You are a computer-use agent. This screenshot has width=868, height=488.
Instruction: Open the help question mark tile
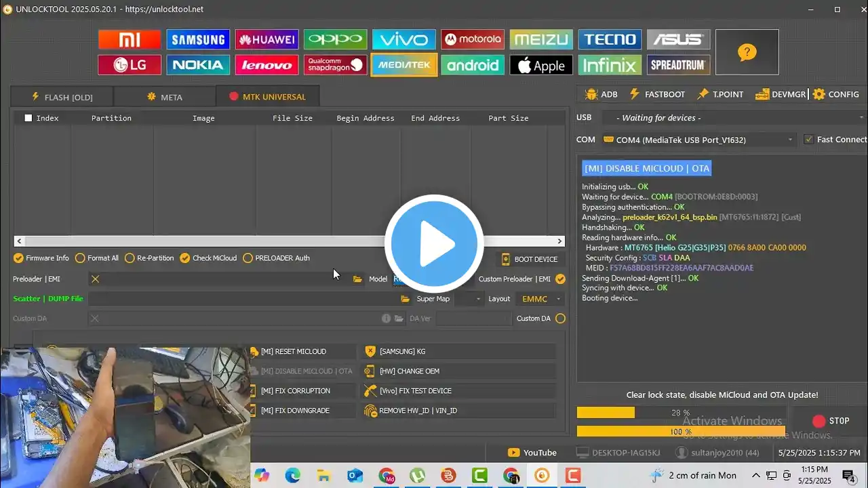[747, 52]
